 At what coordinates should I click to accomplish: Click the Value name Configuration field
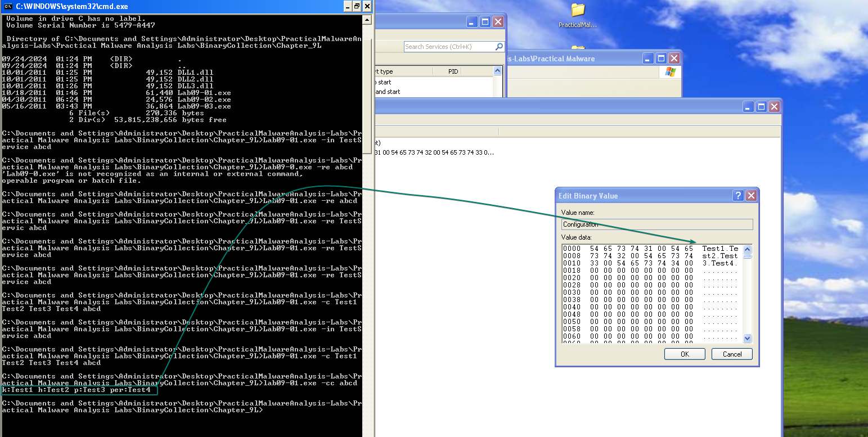656,224
